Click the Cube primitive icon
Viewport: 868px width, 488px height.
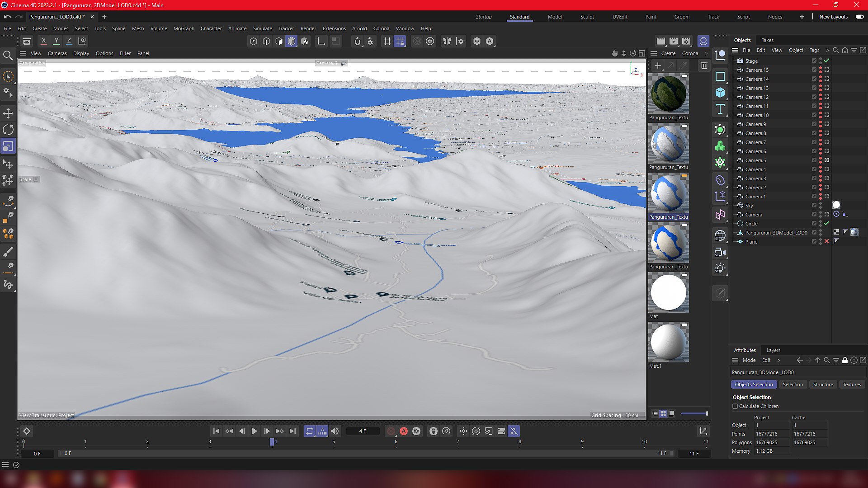click(x=720, y=93)
